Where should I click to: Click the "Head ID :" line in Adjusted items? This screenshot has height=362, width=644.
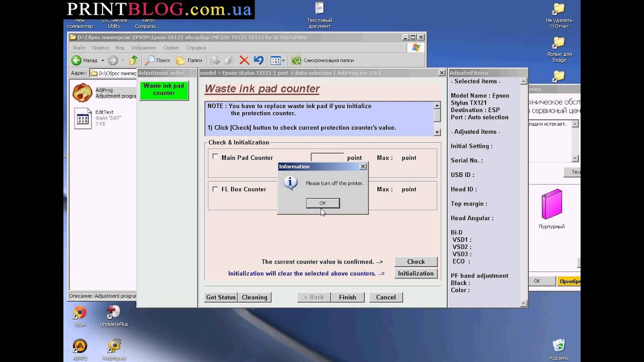(464, 189)
